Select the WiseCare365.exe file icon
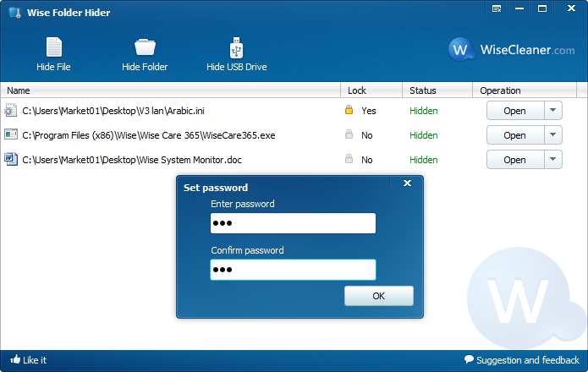The image size is (588, 372). point(10,134)
